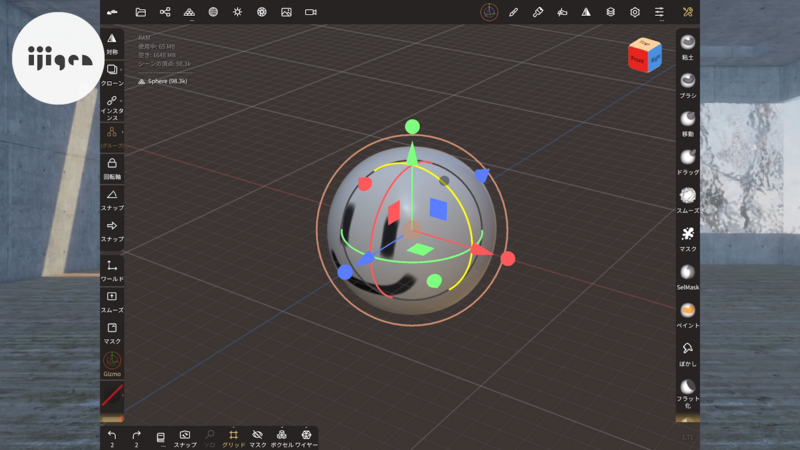Select the マスク tool in right toolbar
The image size is (800, 450).
(688, 238)
